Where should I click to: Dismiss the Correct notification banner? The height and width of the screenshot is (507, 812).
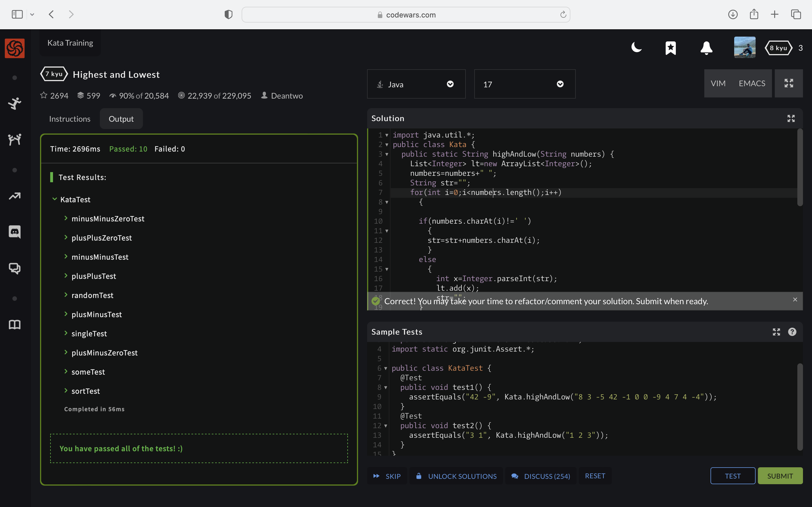click(x=795, y=299)
